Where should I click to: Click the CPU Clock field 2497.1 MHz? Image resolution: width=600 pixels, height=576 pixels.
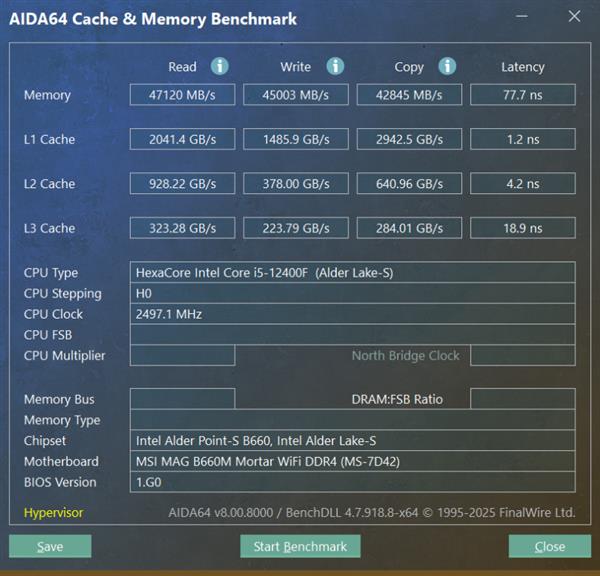[x=352, y=314]
